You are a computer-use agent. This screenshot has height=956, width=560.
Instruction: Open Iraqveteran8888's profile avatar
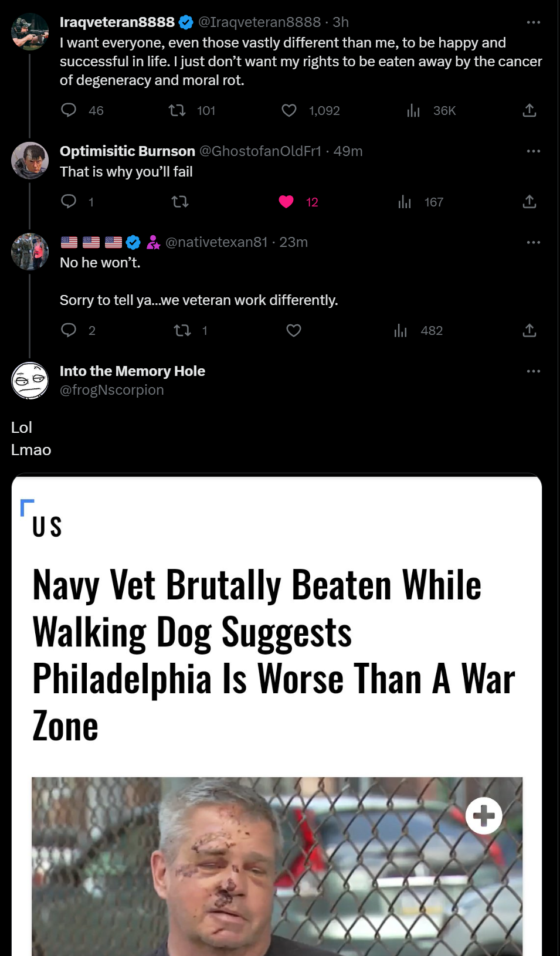pos(30,32)
